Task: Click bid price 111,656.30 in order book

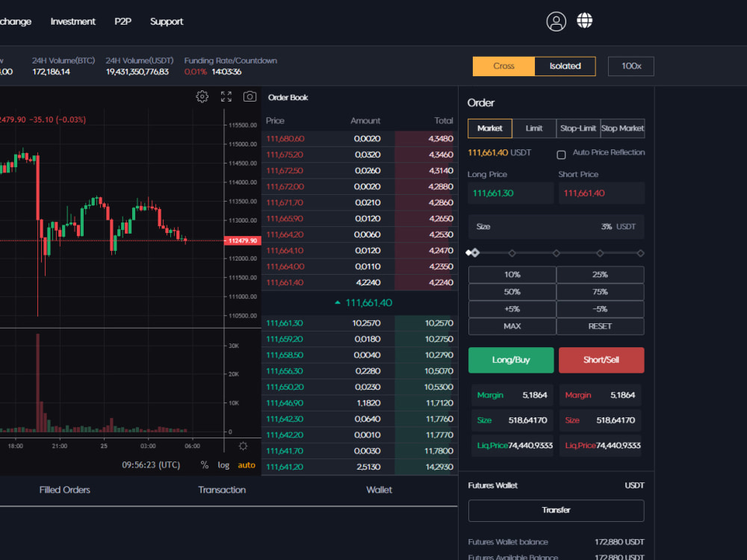Action: pos(285,371)
